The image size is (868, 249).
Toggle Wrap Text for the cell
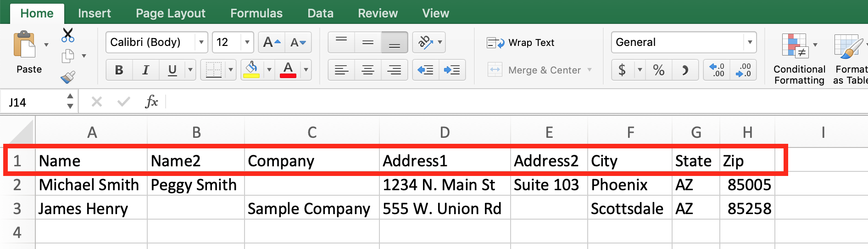point(521,43)
